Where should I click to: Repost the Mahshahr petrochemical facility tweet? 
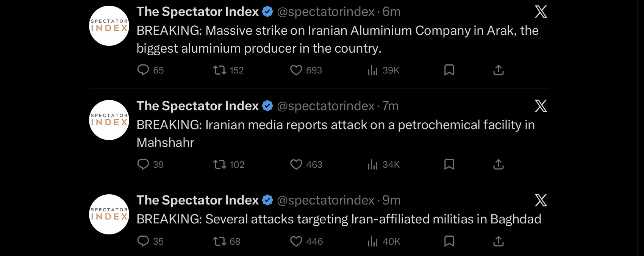pyautogui.click(x=220, y=164)
